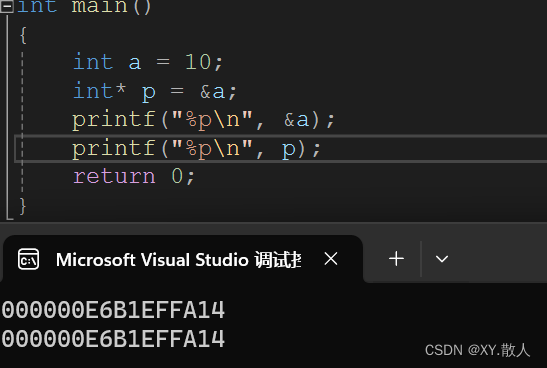Image resolution: width=547 pixels, height=368 pixels.
Task: Click the line 'int a = 10;'
Action: 148,62
